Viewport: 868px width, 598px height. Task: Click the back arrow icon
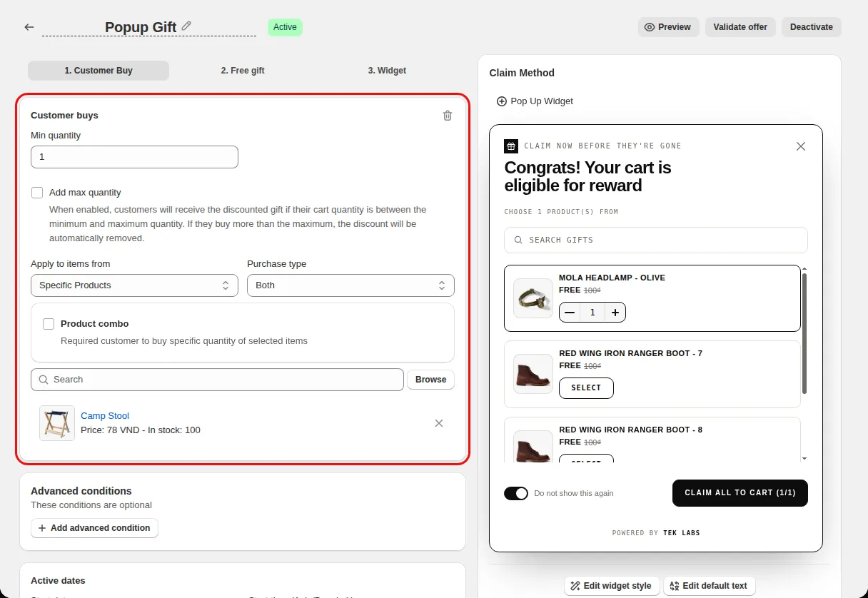[29, 27]
